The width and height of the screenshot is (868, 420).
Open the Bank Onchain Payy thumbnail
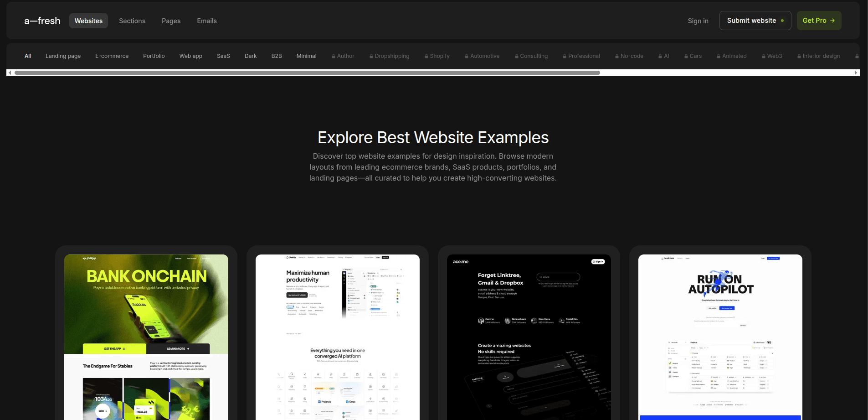tap(146, 337)
